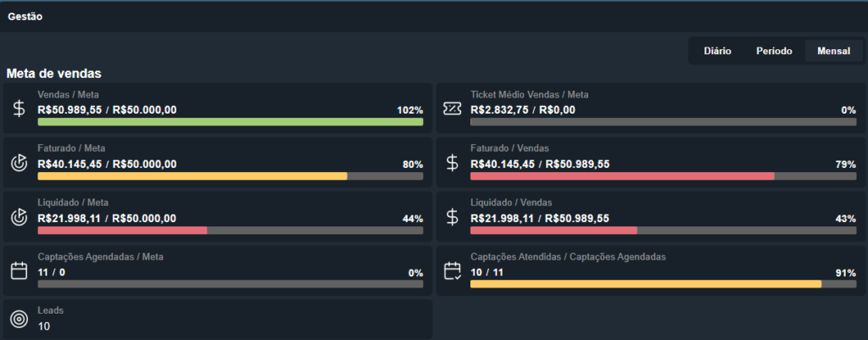Click the calendar icon for Captações Agendadas / Meta
Screen dimensions: 868x340
(x=19, y=271)
